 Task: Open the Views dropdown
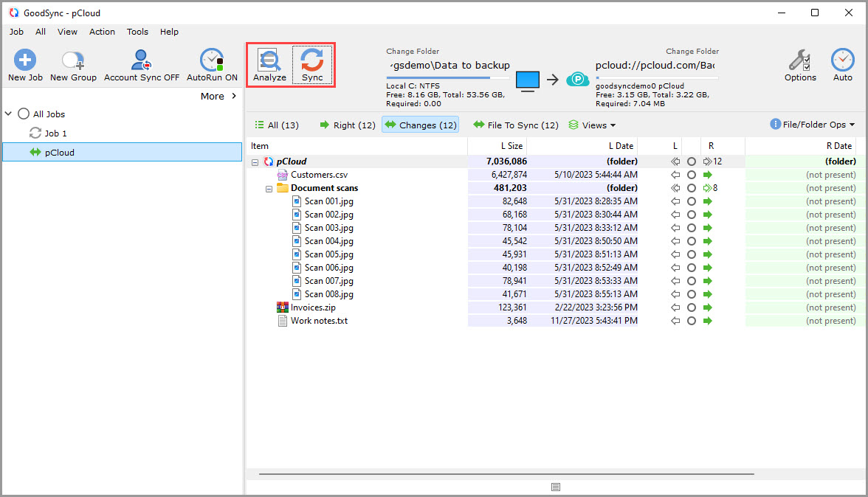(592, 125)
